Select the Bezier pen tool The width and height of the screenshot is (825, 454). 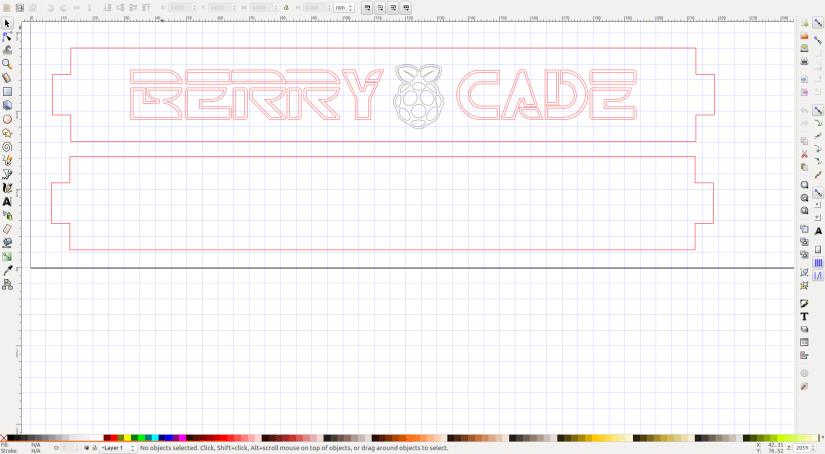7,174
